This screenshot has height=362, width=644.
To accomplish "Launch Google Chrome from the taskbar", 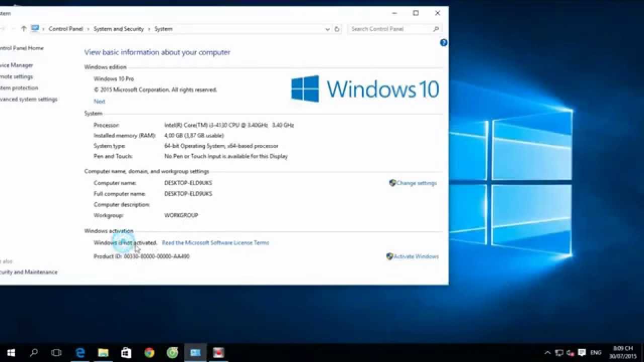I will (x=149, y=352).
